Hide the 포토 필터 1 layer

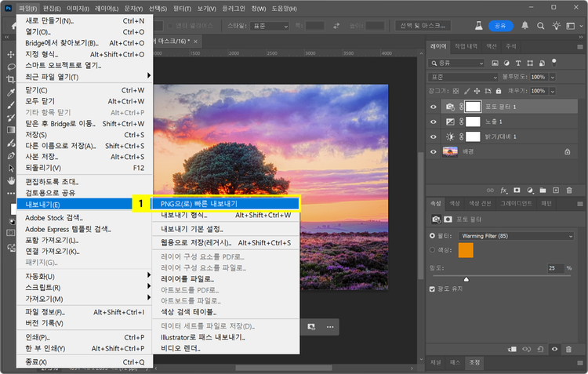click(434, 107)
